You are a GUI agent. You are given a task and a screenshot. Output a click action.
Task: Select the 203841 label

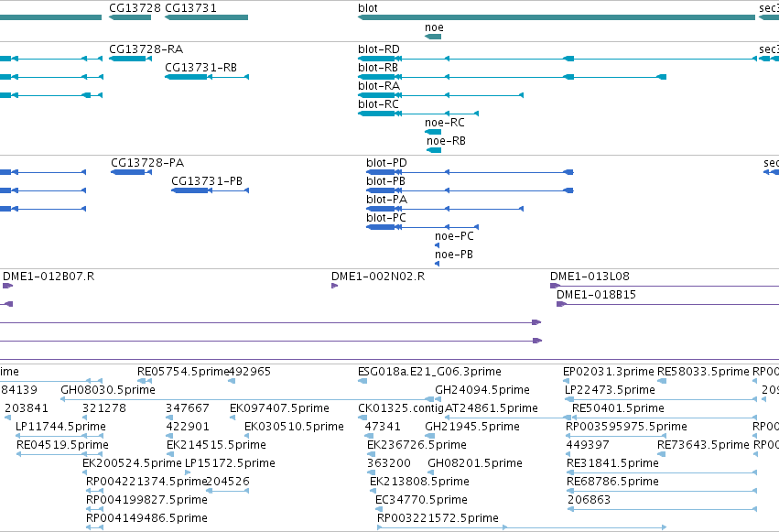click(x=27, y=408)
